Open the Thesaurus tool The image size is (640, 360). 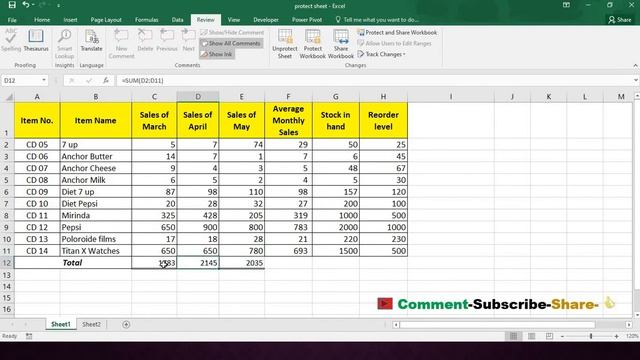click(36, 40)
